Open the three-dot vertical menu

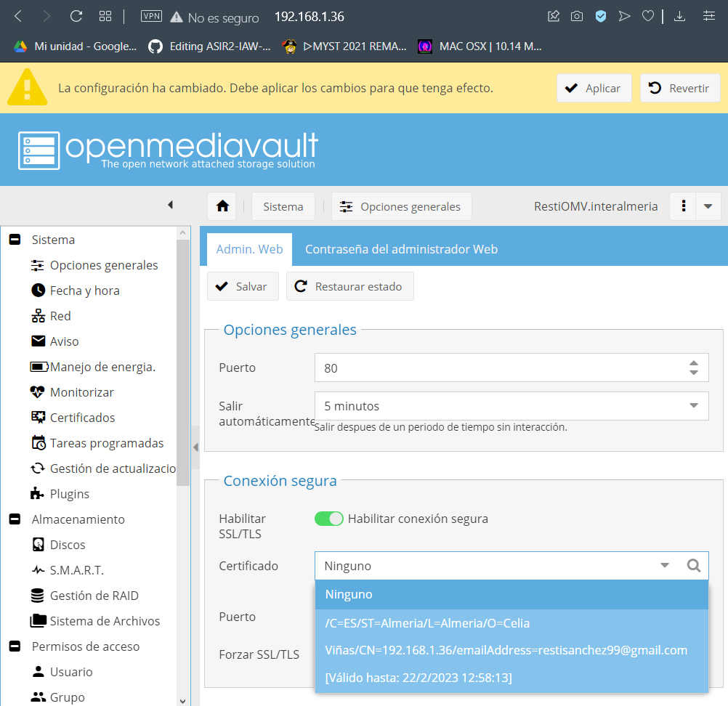[x=683, y=206]
